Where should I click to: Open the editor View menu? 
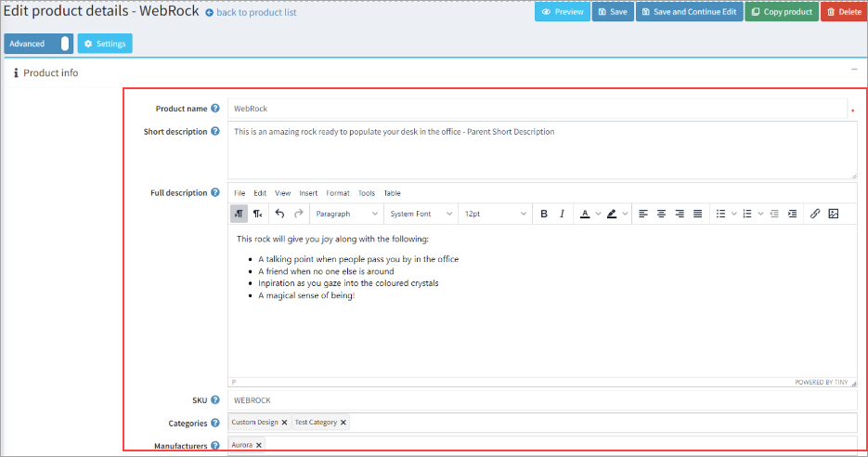click(x=282, y=193)
